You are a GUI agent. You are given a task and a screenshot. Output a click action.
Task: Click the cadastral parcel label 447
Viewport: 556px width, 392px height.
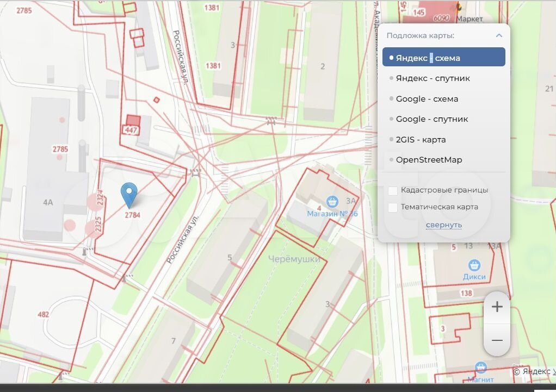[x=131, y=130]
